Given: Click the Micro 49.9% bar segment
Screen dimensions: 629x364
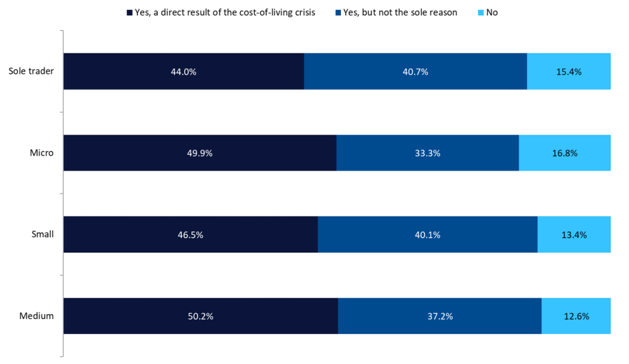Looking at the screenshot, I should click(200, 153).
